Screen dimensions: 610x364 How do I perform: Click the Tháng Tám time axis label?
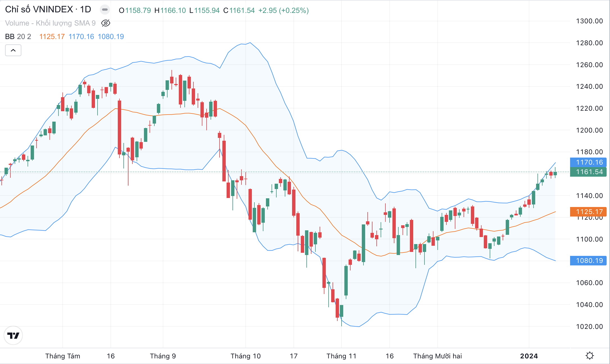(63, 356)
